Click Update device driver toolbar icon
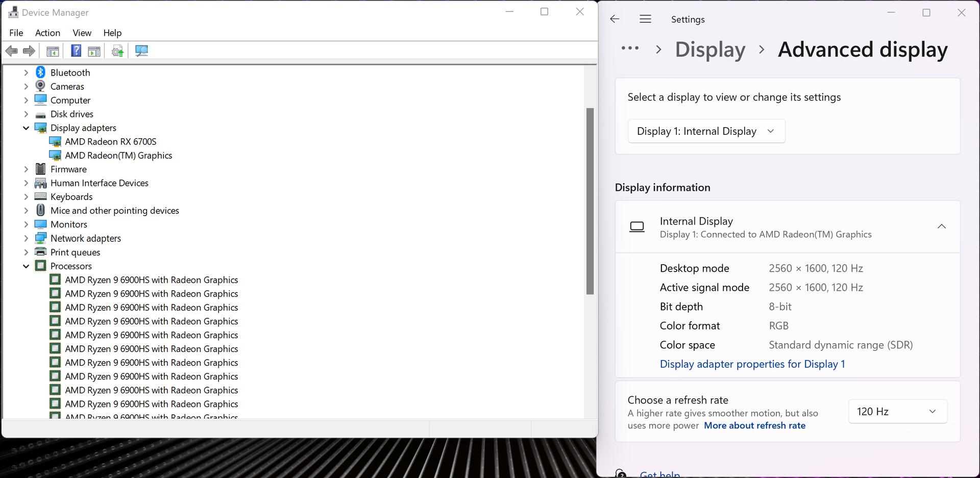The image size is (980, 478). click(x=118, y=51)
